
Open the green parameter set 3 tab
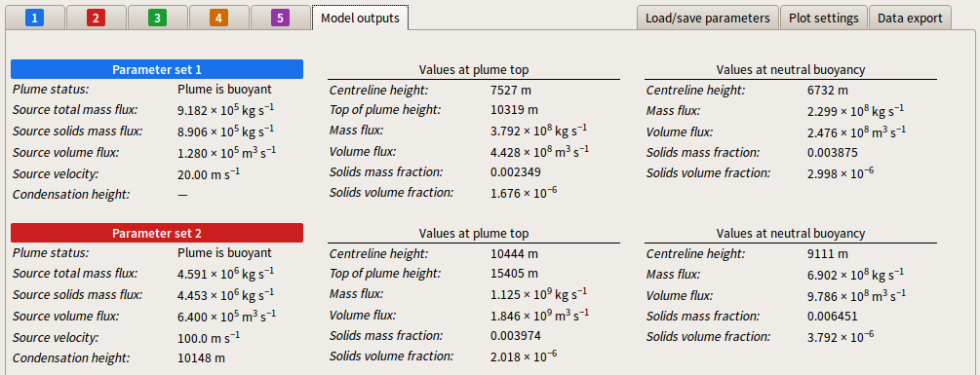click(157, 19)
